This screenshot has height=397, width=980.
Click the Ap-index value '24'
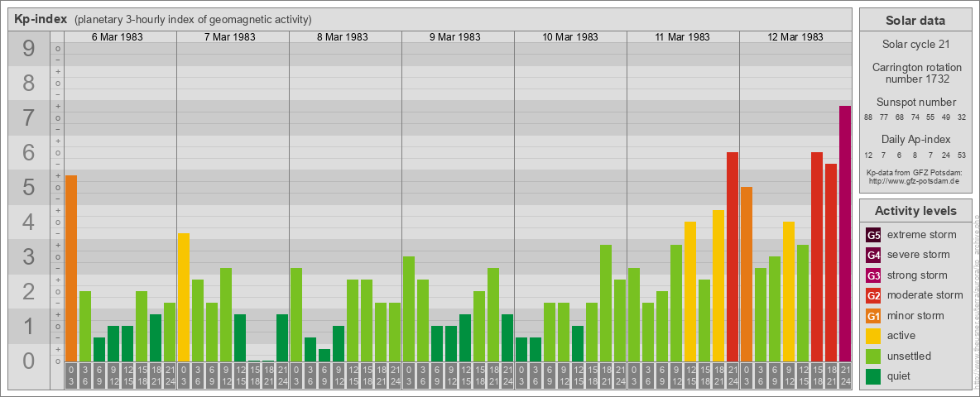click(x=946, y=155)
